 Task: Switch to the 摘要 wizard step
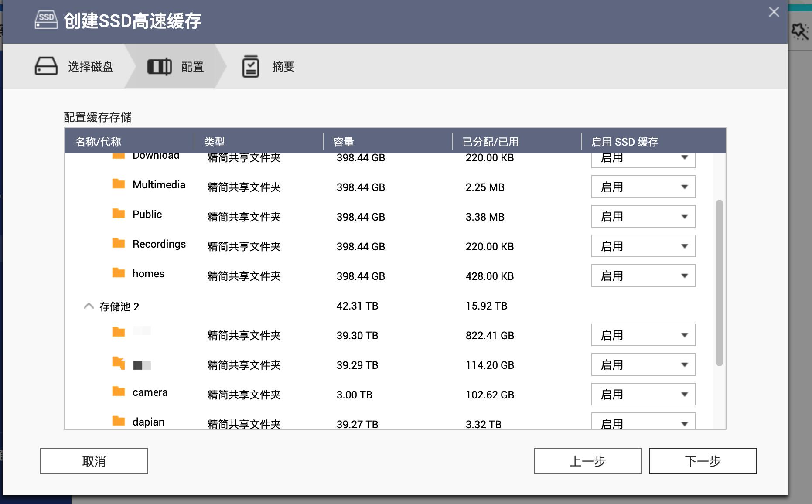click(x=283, y=67)
